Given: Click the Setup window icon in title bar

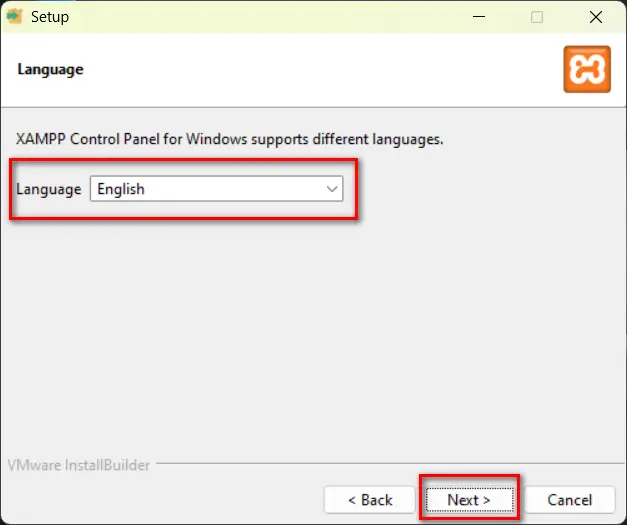Looking at the screenshot, I should (x=15, y=17).
